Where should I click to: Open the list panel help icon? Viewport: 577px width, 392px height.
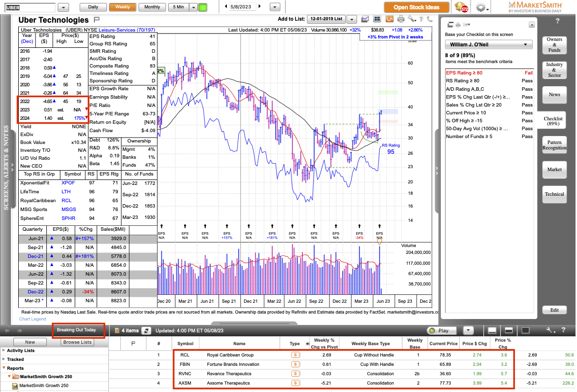[563, 330]
